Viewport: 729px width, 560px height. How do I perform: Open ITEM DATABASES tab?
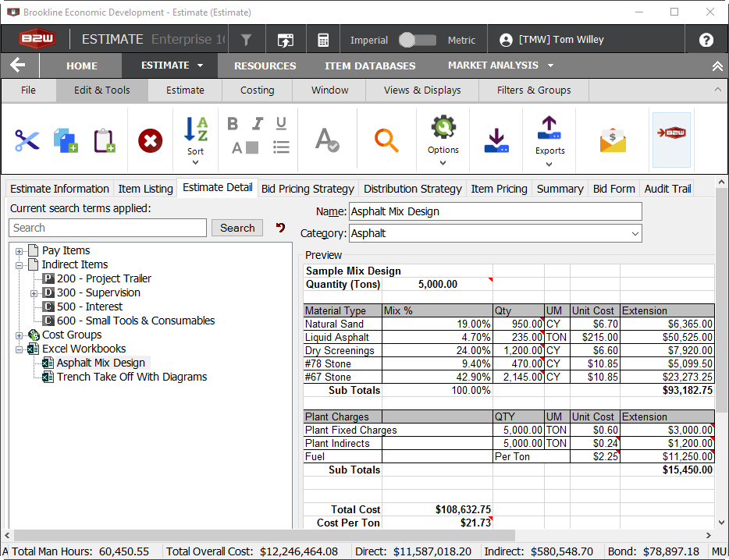pyautogui.click(x=370, y=66)
